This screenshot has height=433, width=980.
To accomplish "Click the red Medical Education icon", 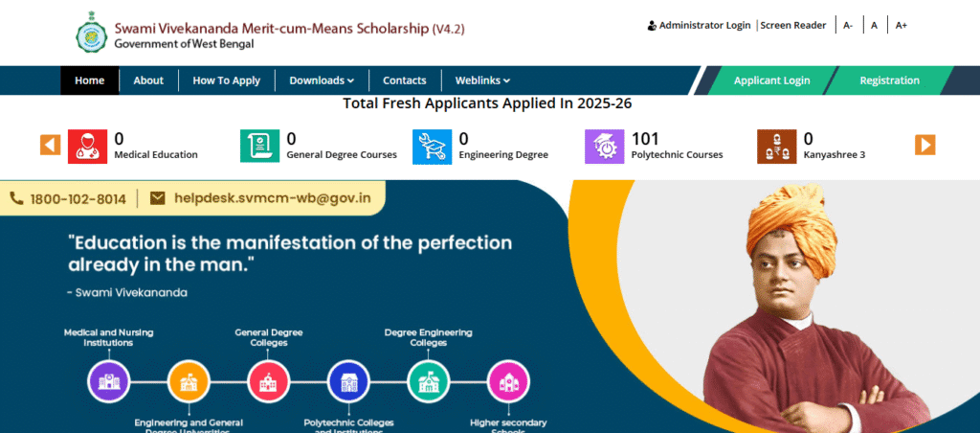I will pos(87,147).
